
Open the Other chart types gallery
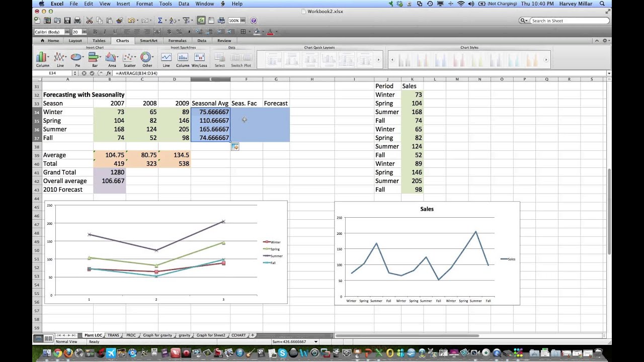(x=147, y=59)
